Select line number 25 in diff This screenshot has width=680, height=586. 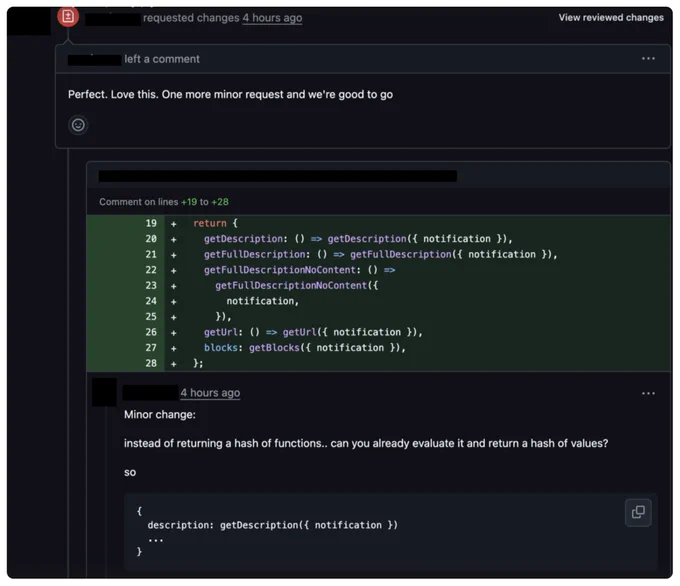coord(150,317)
